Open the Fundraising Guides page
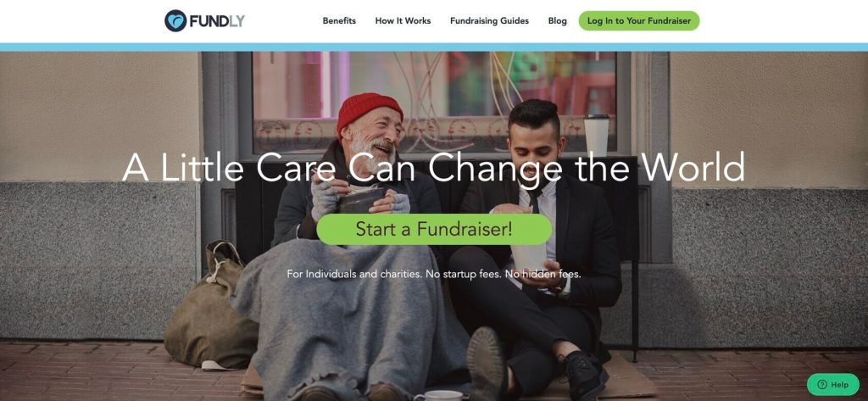868x401 pixels. [489, 21]
